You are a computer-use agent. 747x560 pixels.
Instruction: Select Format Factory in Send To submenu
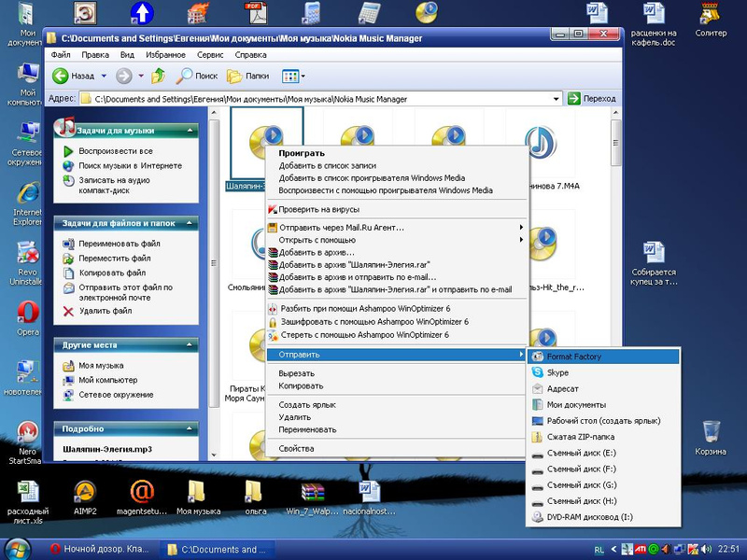pos(574,357)
